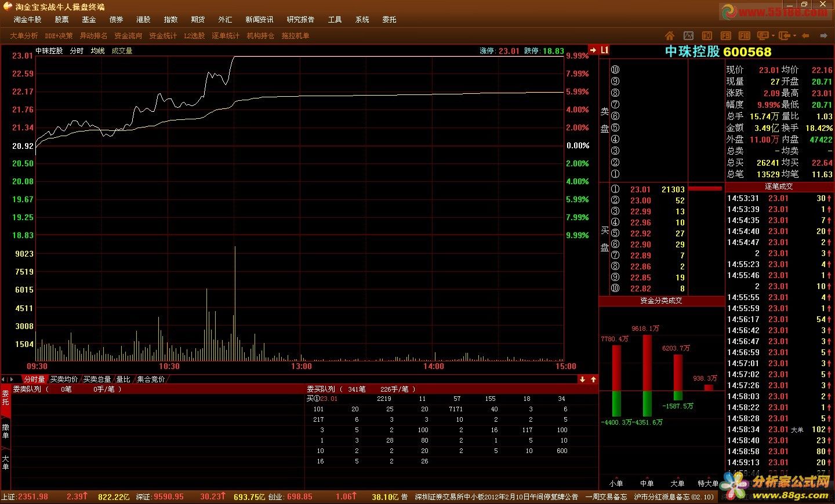Switch to the 分时量 tab
The image size is (835, 504).
(x=34, y=379)
